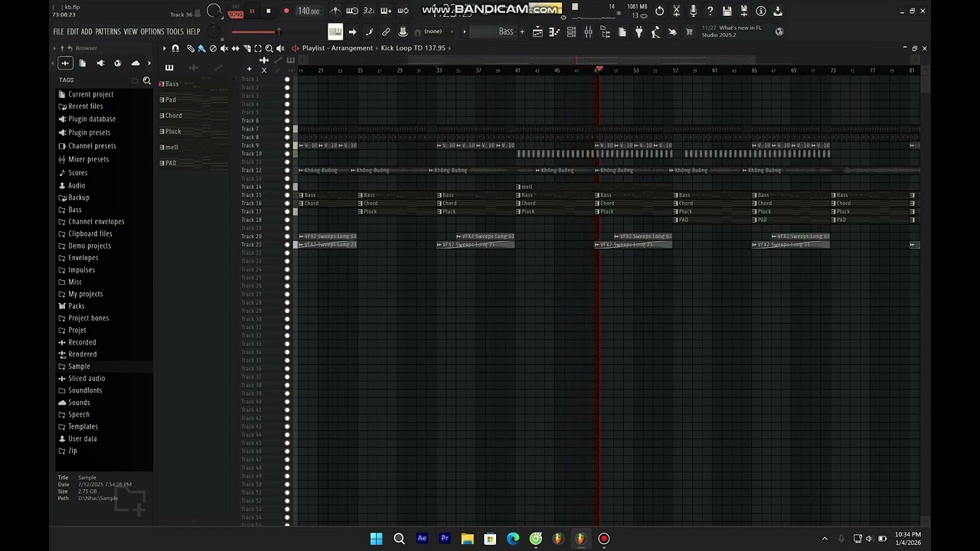Switch browser to cloud tab icon
Image resolution: width=980 pixels, height=551 pixels.
[136, 63]
